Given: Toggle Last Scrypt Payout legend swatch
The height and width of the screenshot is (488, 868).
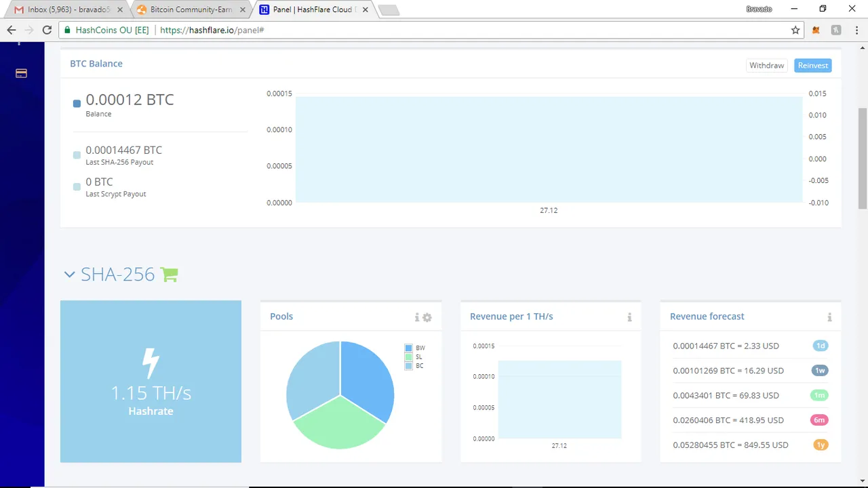Looking at the screenshot, I should [x=77, y=187].
